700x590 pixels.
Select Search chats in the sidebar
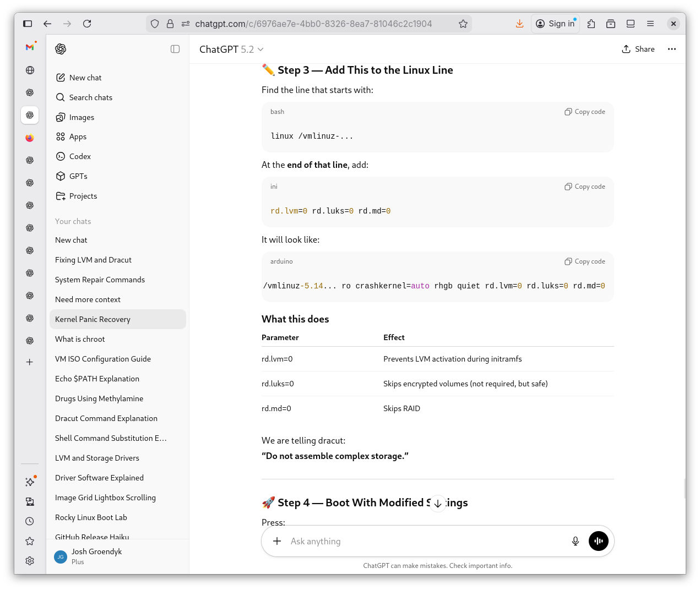[x=91, y=97]
